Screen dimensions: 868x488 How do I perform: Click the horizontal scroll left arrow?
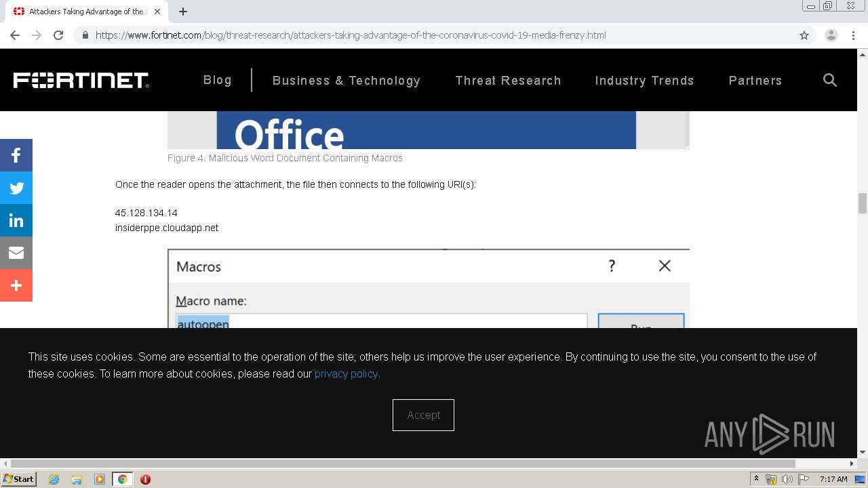pyautogui.click(x=5, y=464)
